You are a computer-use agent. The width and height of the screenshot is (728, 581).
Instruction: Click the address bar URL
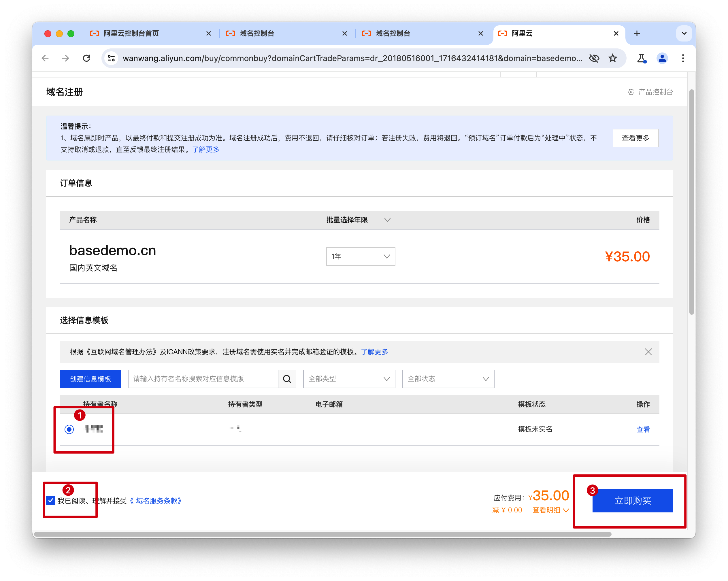[352, 59]
